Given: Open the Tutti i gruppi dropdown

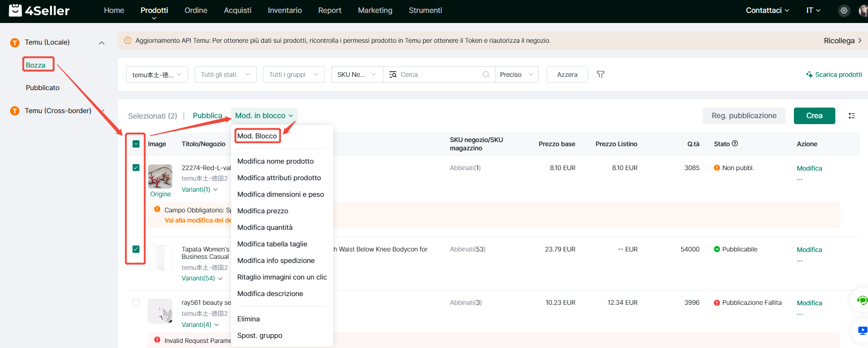Looking at the screenshot, I should (x=294, y=74).
